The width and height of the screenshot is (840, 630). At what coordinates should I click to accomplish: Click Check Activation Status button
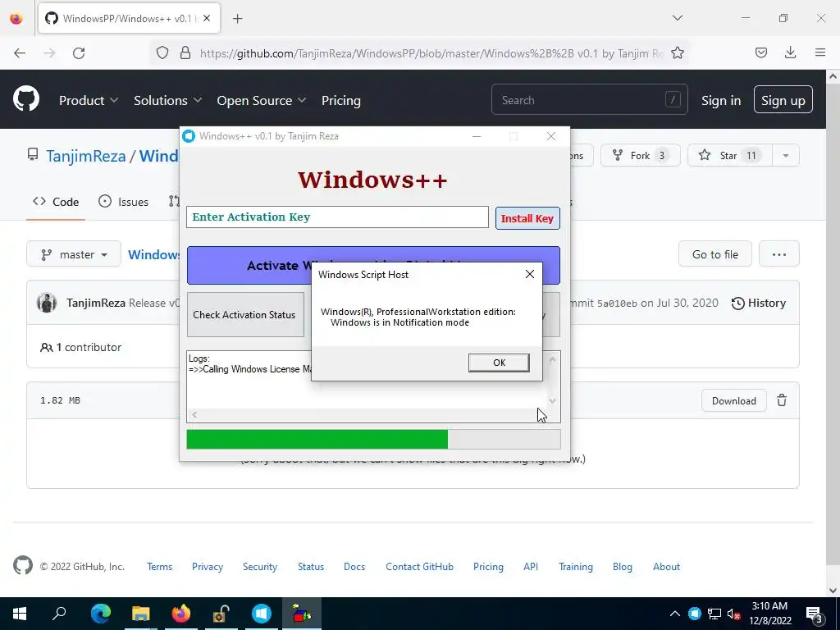pyautogui.click(x=245, y=314)
